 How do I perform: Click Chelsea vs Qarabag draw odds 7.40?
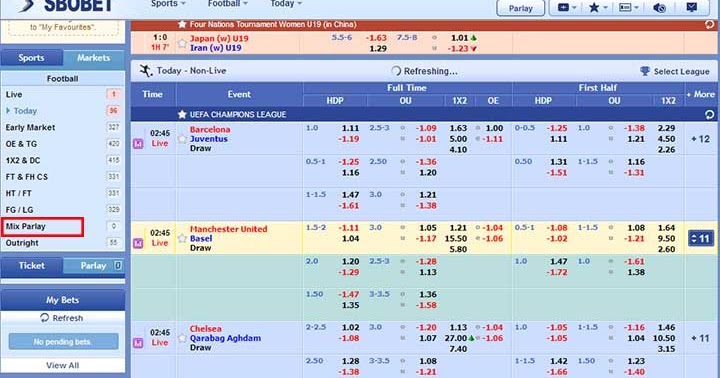[x=458, y=349]
